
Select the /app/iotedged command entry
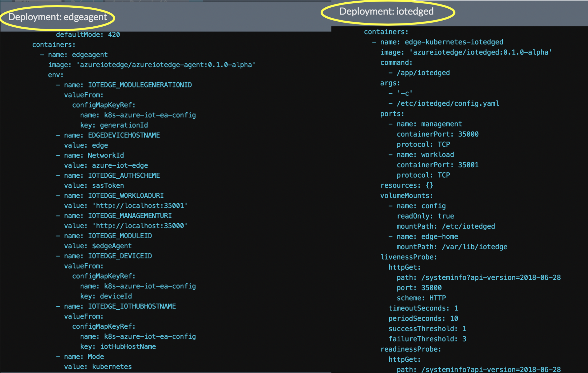click(x=423, y=73)
